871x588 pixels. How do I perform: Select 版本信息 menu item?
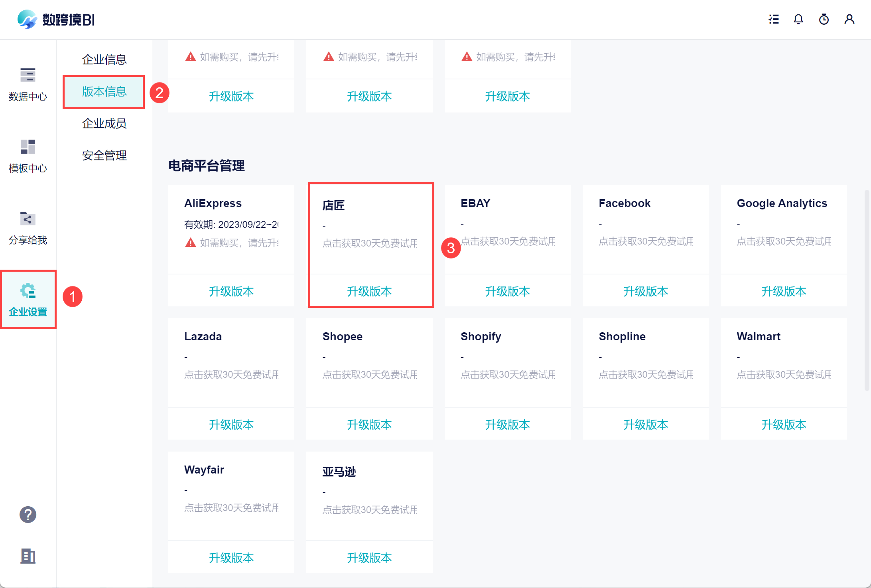click(x=104, y=92)
